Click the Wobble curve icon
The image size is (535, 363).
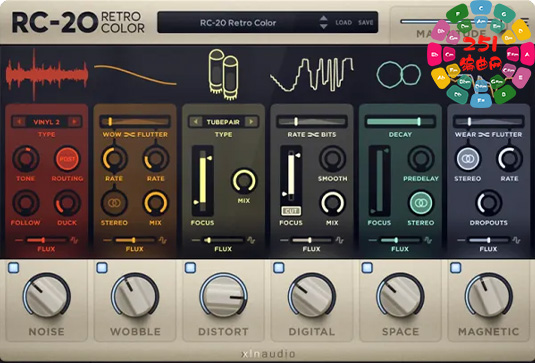click(135, 75)
